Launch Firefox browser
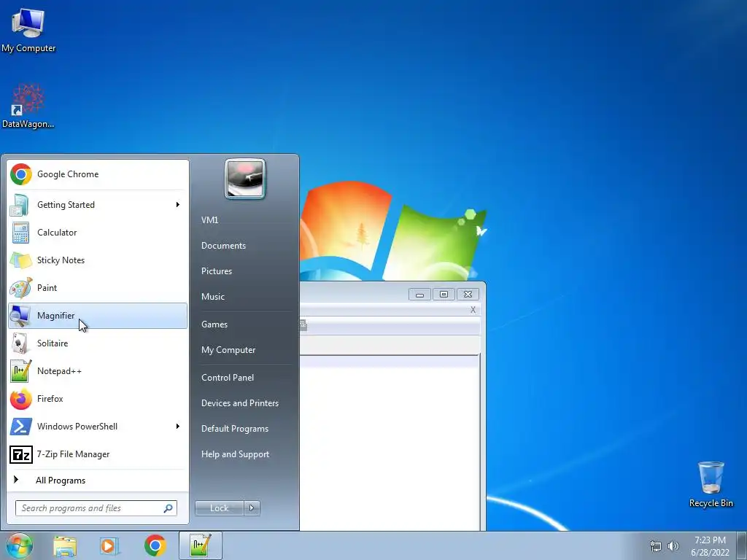This screenshot has width=747, height=560. point(98,399)
